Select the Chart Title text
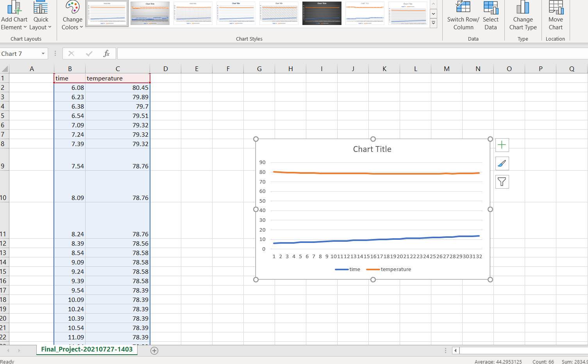 372,149
